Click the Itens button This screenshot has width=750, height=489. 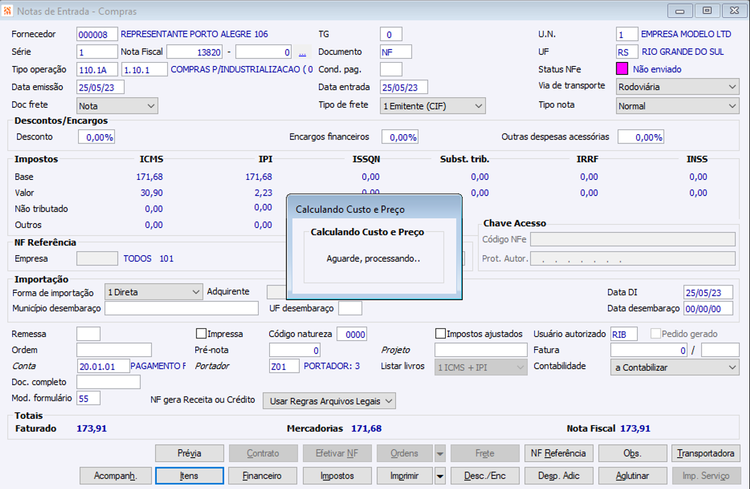coord(189,476)
